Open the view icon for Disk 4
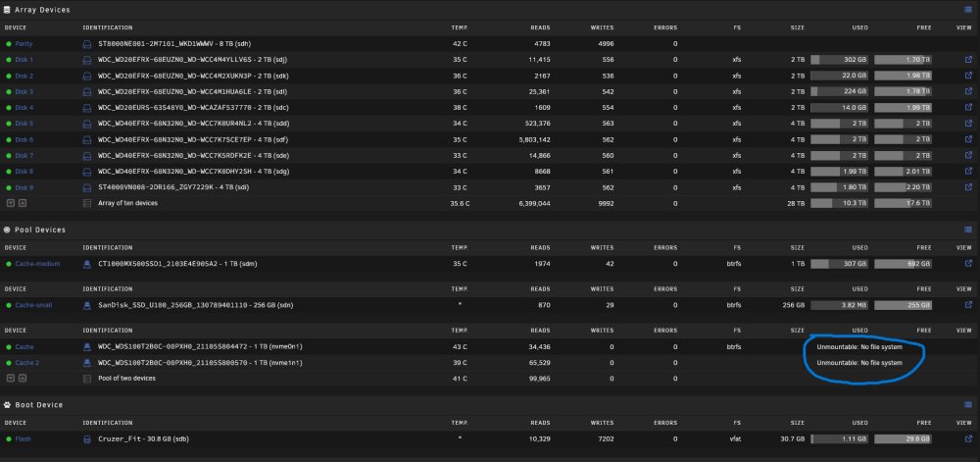Viewport: 980px width, 462px height. 968,107
